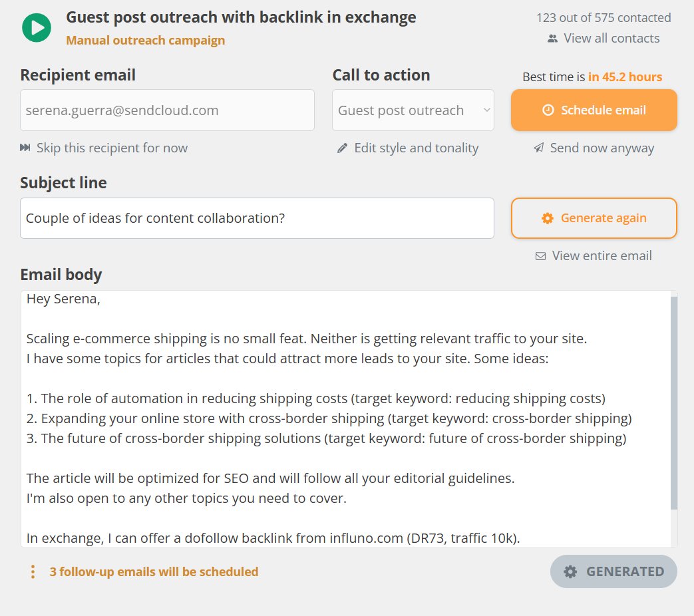Click the paper plane Send now icon
The width and height of the screenshot is (694, 616).
click(538, 148)
